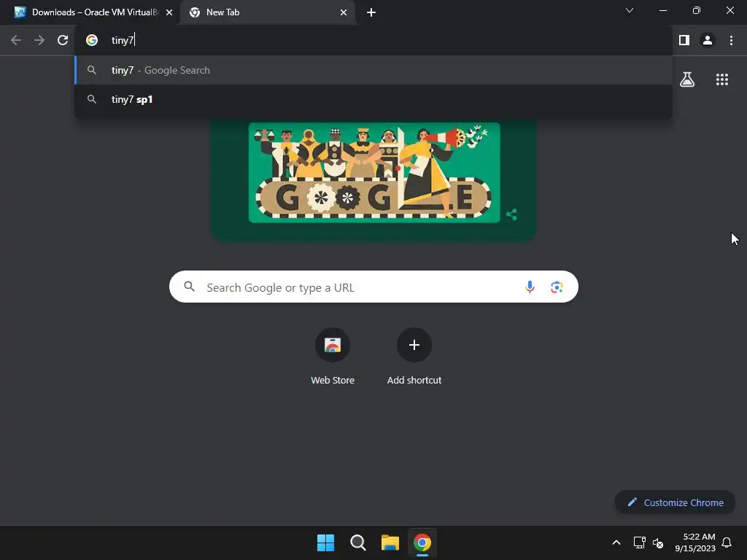Share the Google Doodle

click(511, 214)
